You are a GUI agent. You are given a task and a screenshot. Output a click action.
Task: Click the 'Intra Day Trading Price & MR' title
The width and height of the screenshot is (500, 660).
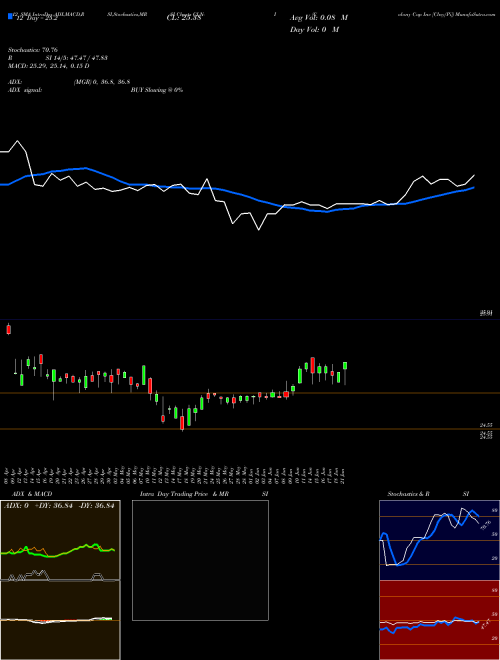click(184, 494)
